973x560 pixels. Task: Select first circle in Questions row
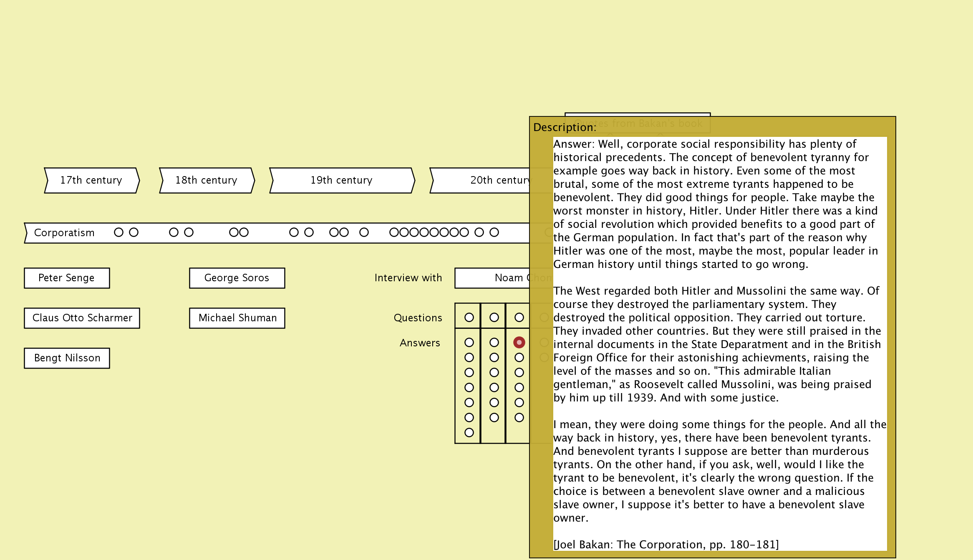coord(469,318)
